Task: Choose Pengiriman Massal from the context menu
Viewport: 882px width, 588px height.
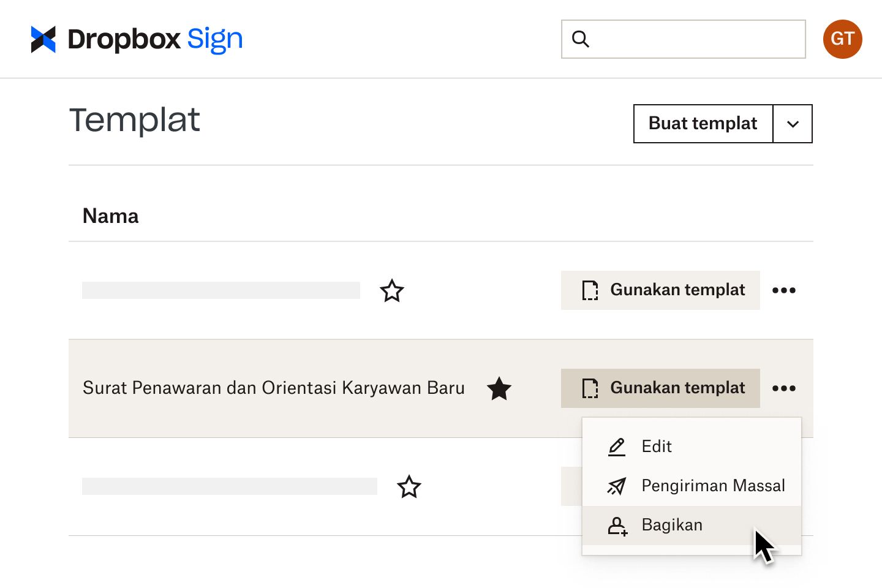Action: point(713,486)
